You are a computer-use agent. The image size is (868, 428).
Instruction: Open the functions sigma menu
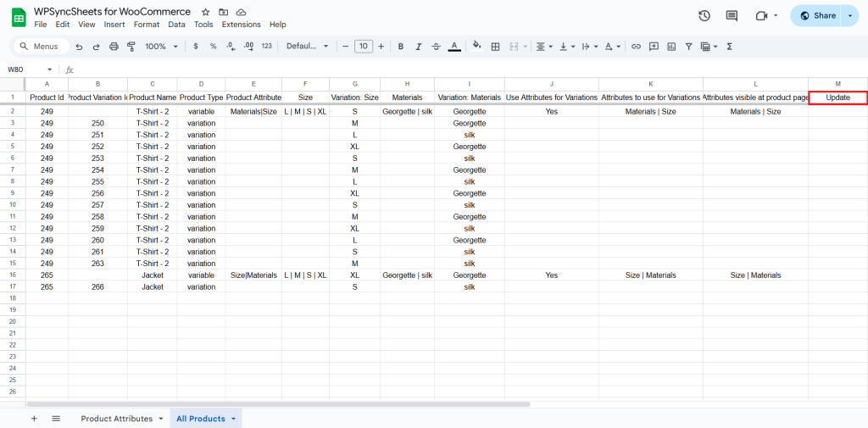pyautogui.click(x=729, y=47)
